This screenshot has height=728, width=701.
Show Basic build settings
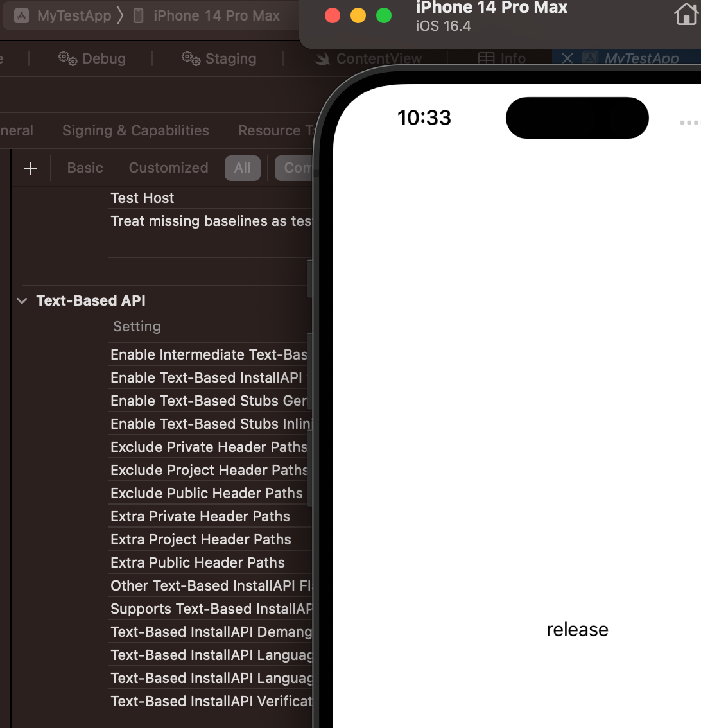click(x=85, y=168)
